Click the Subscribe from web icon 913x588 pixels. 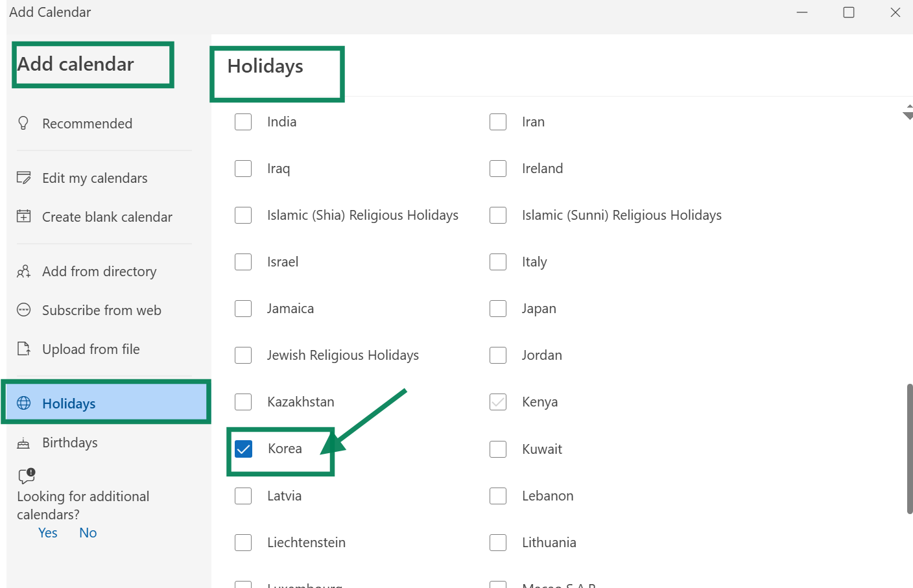pyautogui.click(x=24, y=310)
